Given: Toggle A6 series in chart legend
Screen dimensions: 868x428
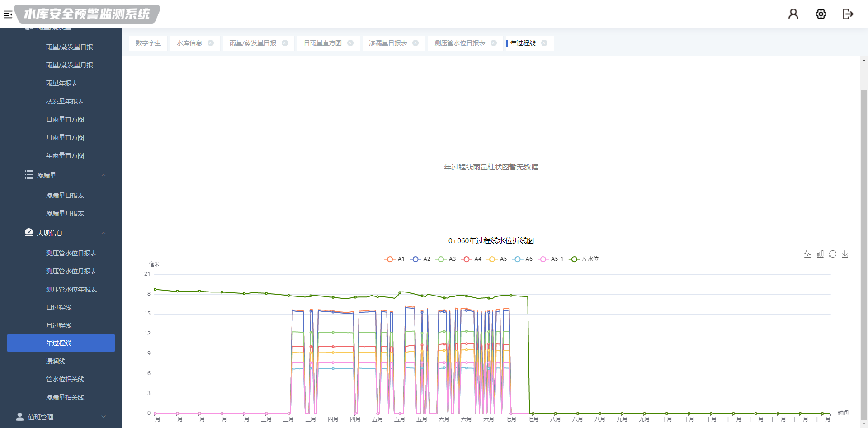Looking at the screenshot, I should [522, 259].
